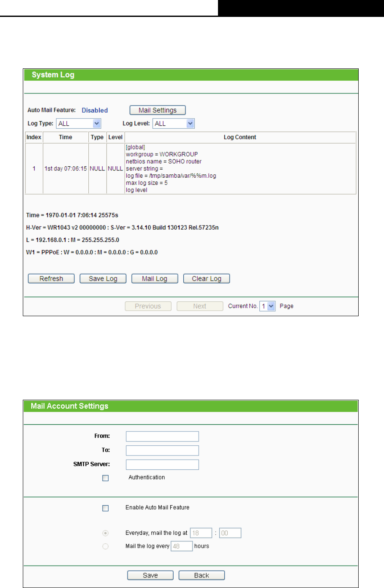384x588 pixels.
Task: Focus the From email input field
Action: (x=162, y=436)
